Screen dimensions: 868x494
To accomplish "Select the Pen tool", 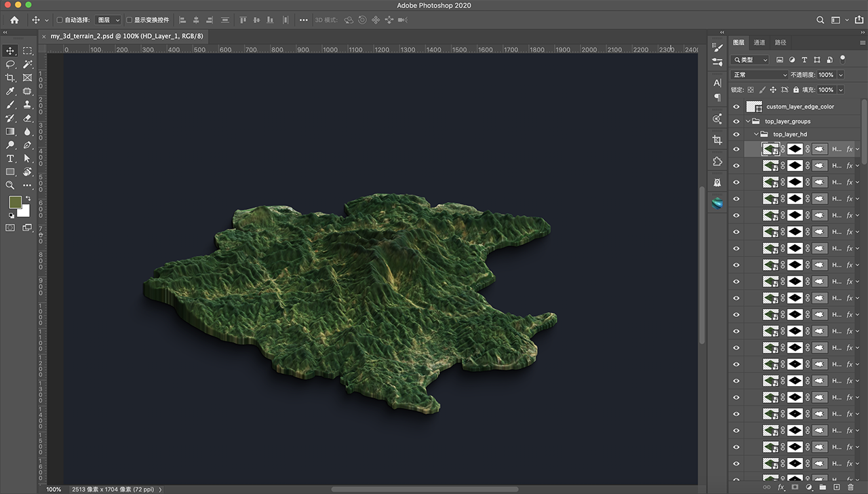I will tap(28, 145).
